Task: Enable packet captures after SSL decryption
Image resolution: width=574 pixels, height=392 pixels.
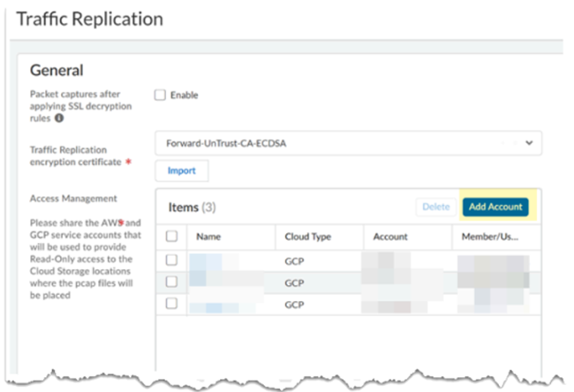Action: (x=161, y=95)
